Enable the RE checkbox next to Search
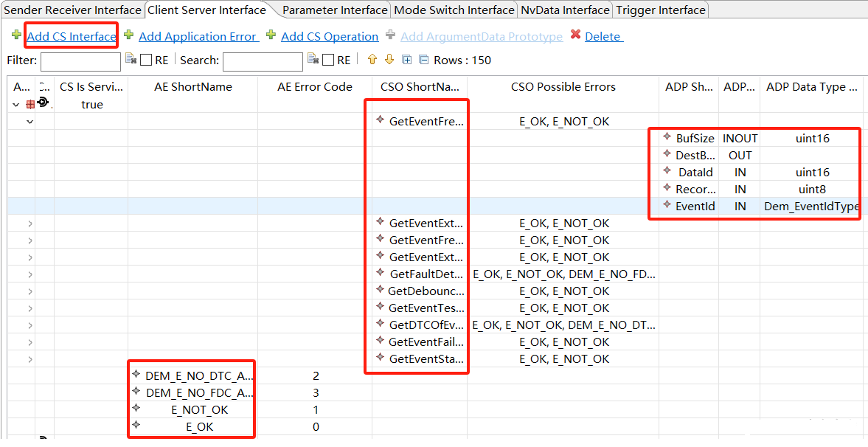868x447 pixels. [x=329, y=60]
